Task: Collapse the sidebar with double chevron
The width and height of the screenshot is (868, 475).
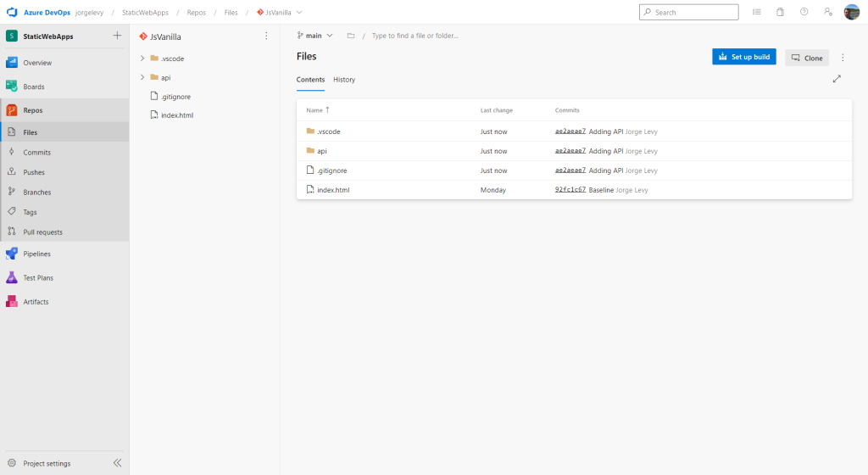Action: pyautogui.click(x=117, y=463)
